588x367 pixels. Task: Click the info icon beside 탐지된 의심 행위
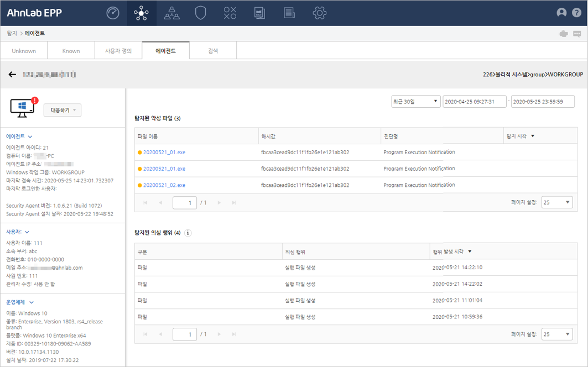(x=188, y=233)
